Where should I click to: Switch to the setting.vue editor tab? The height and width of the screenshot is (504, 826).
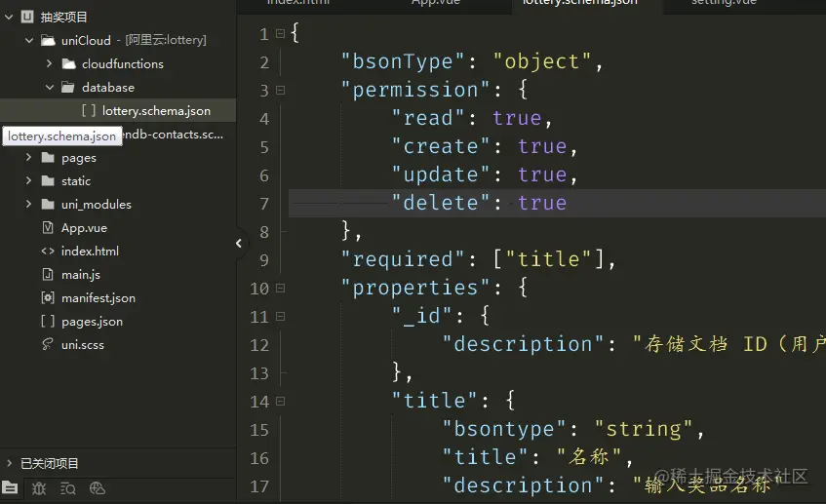click(x=724, y=3)
